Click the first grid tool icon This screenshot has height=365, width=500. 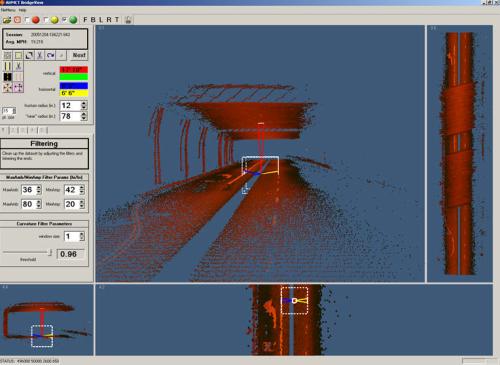pos(7,55)
